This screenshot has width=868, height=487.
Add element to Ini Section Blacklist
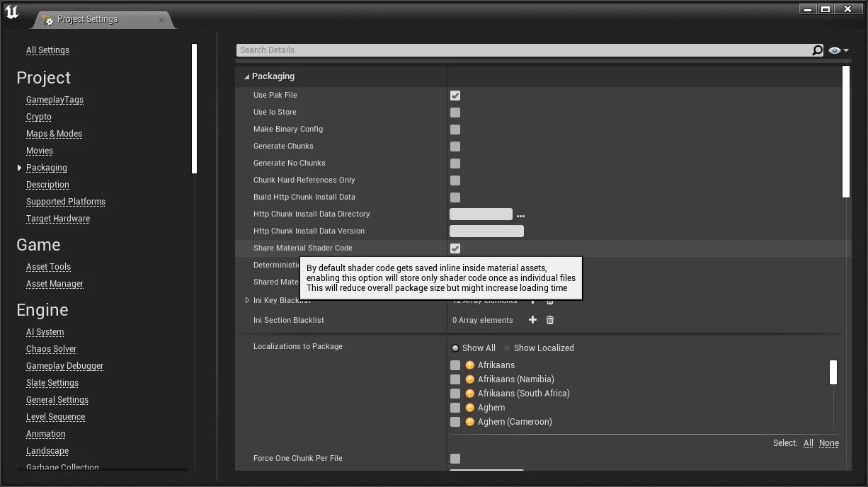click(532, 320)
